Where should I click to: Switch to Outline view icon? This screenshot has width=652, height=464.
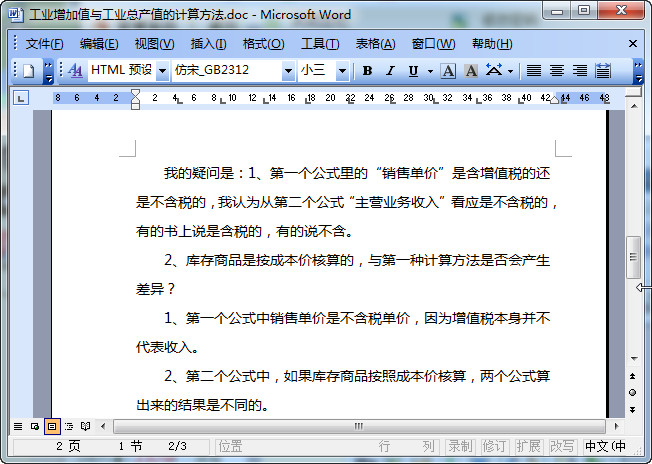pos(69,427)
